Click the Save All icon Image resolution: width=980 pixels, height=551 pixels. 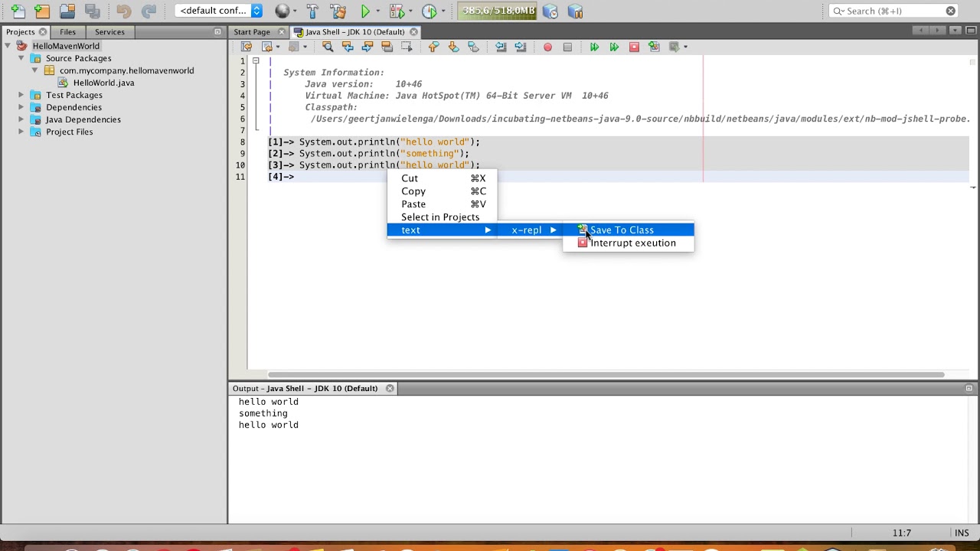pos(92,11)
